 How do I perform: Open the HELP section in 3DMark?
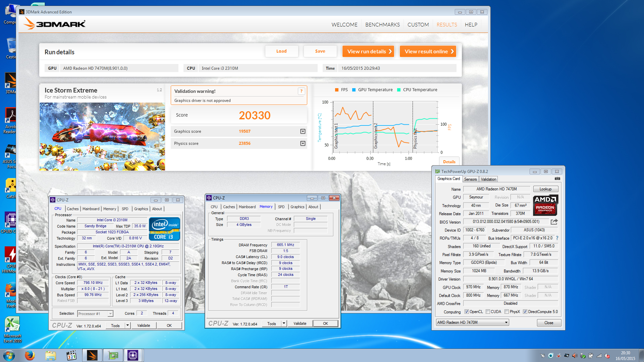(x=471, y=25)
